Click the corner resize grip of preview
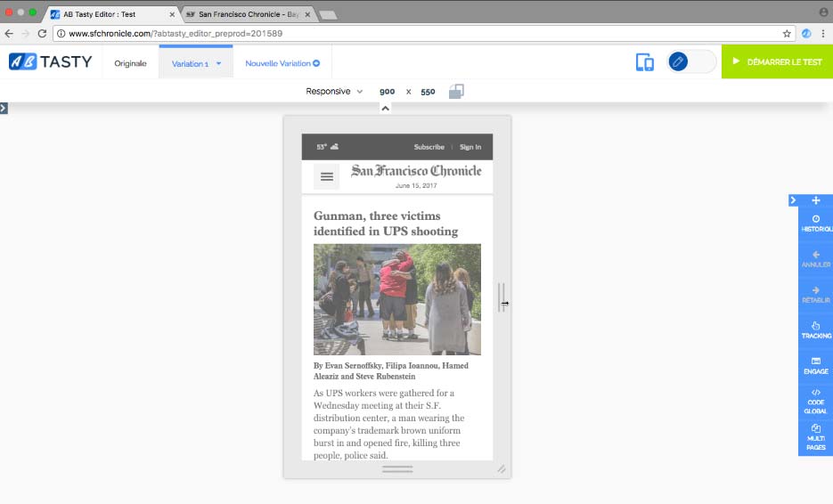Viewport: 833px width, 504px height. (x=501, y=469)
